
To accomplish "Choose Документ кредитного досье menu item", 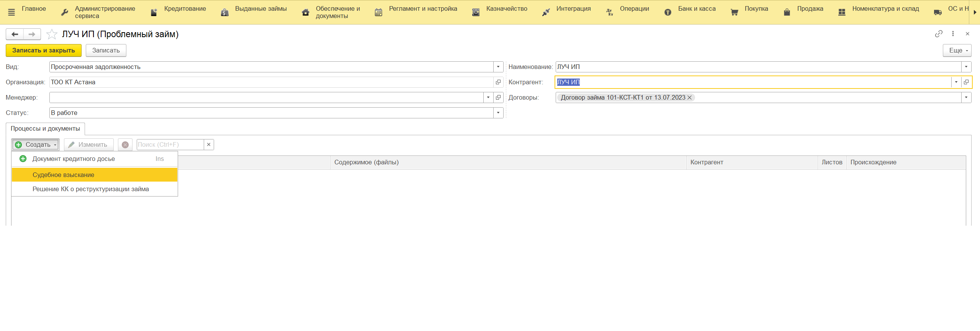I will 95,159.
